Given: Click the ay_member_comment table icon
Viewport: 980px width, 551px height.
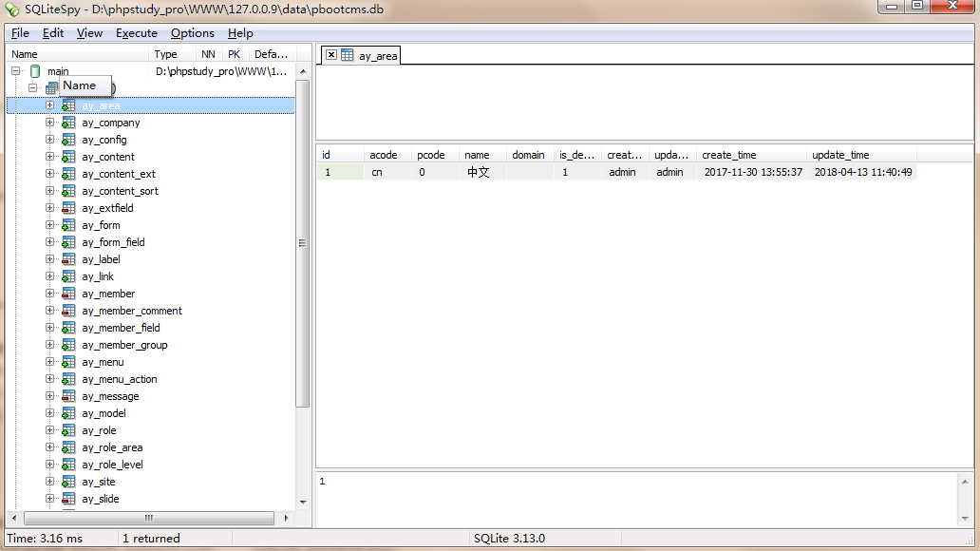Looking at the screenshot, I should 68,311.
